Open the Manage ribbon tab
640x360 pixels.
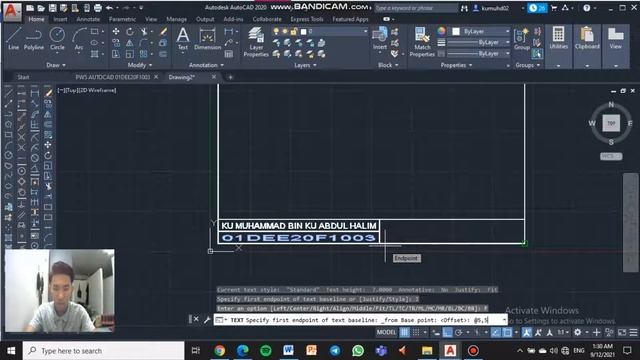pos(176,19)
